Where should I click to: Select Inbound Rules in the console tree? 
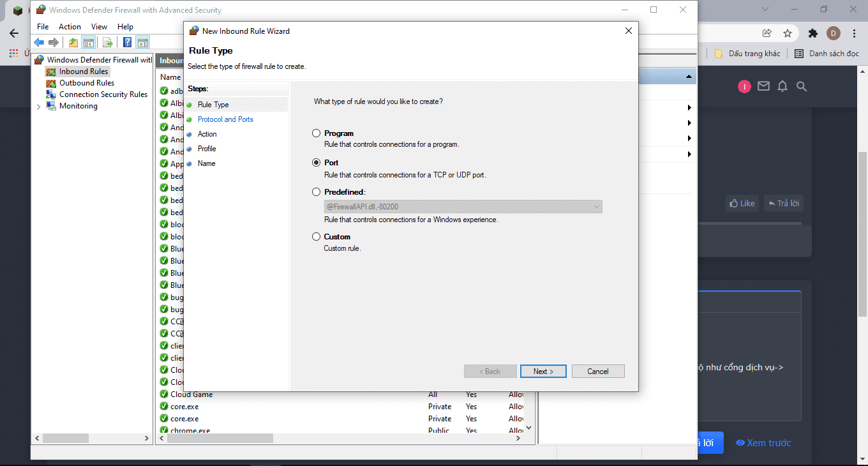pyautogui.click(x=84, y=71)
